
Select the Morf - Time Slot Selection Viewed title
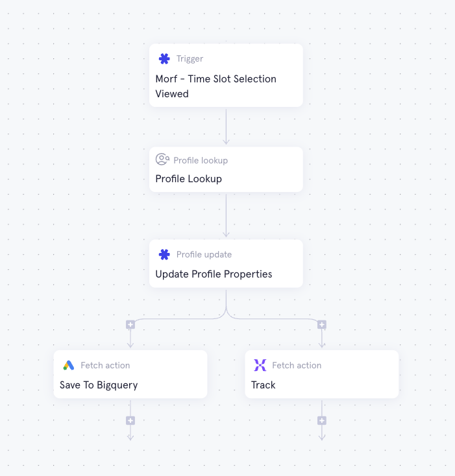[215, 86]
